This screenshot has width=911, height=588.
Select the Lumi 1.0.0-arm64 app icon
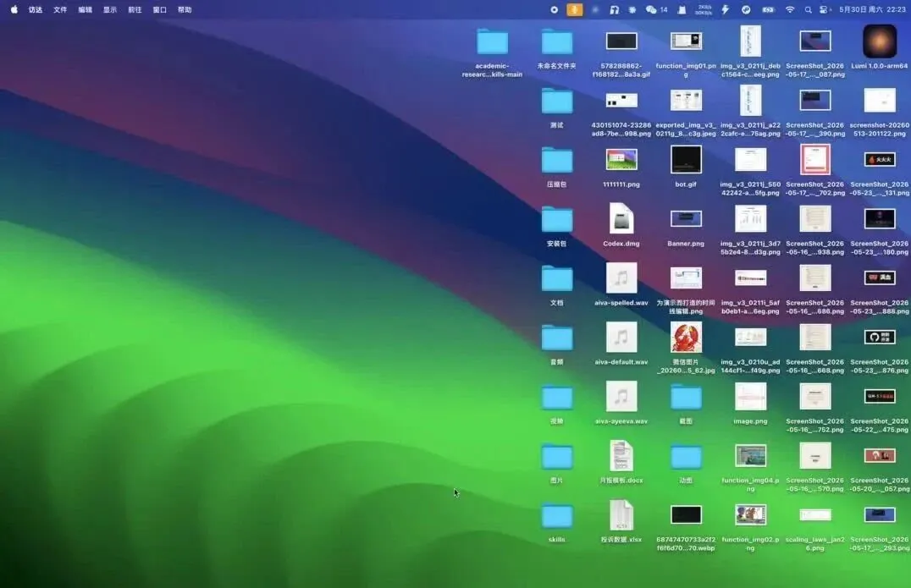tap(880, 41)
